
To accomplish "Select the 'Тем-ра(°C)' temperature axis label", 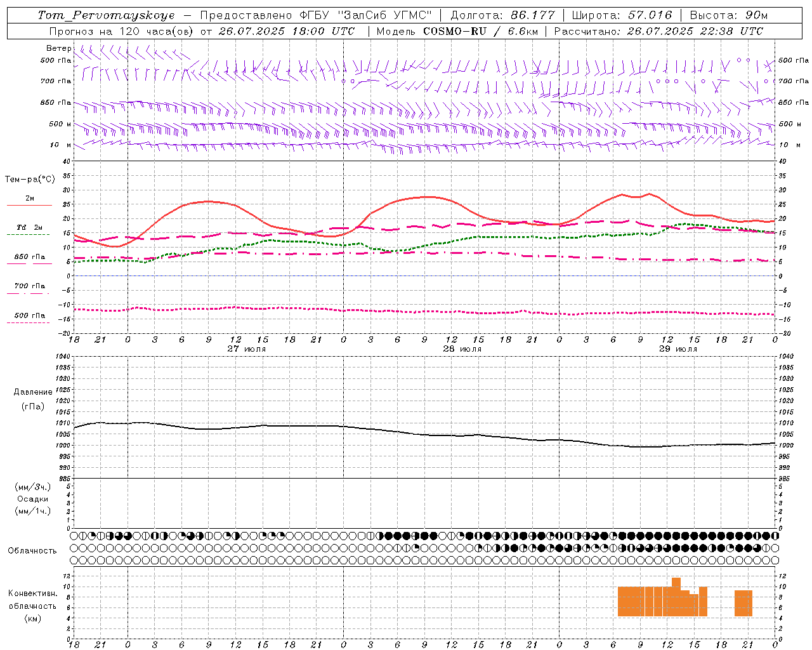I will [x=30, y=180].
